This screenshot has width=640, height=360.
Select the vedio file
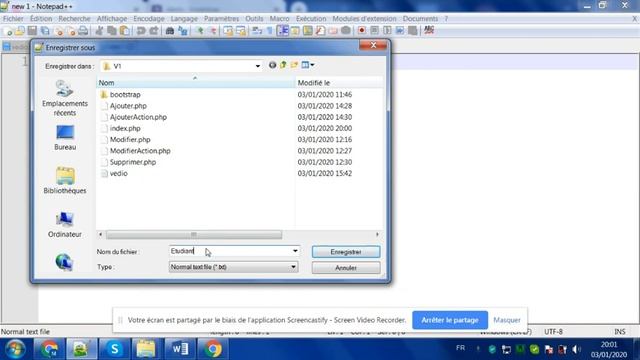pyautogui.click(x=118, y=173)
